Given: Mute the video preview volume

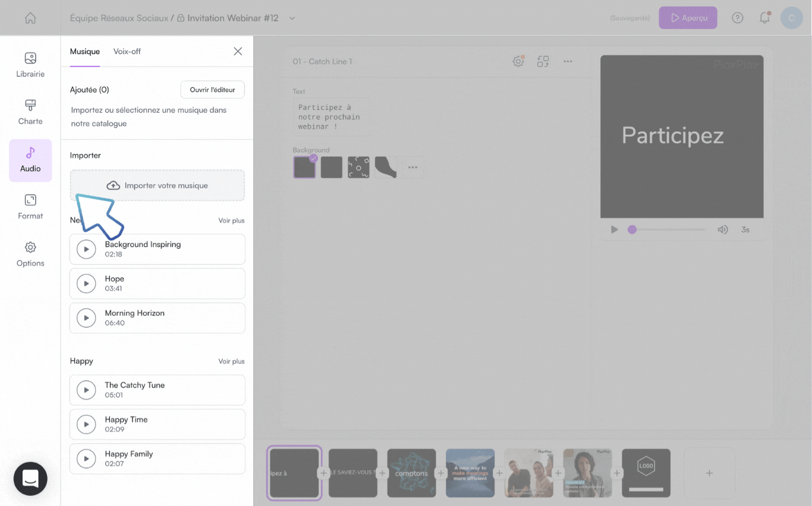Looking at the screenshot, I should (723, 229).
